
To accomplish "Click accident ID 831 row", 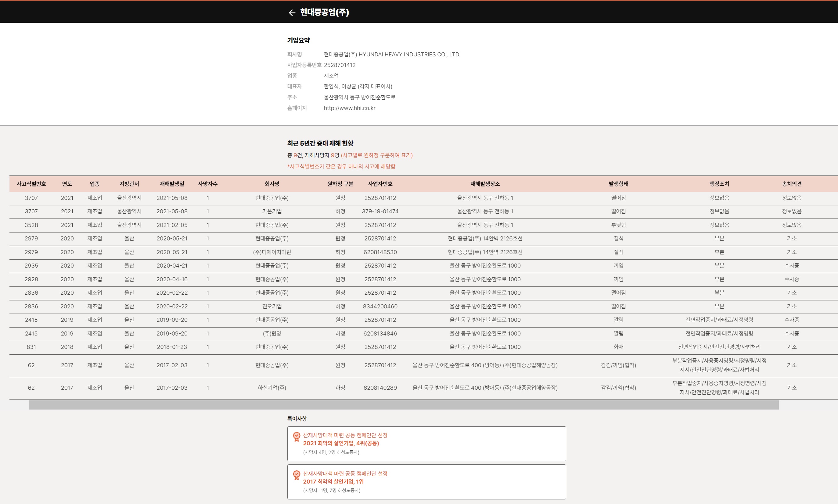I will coord(31,347).
